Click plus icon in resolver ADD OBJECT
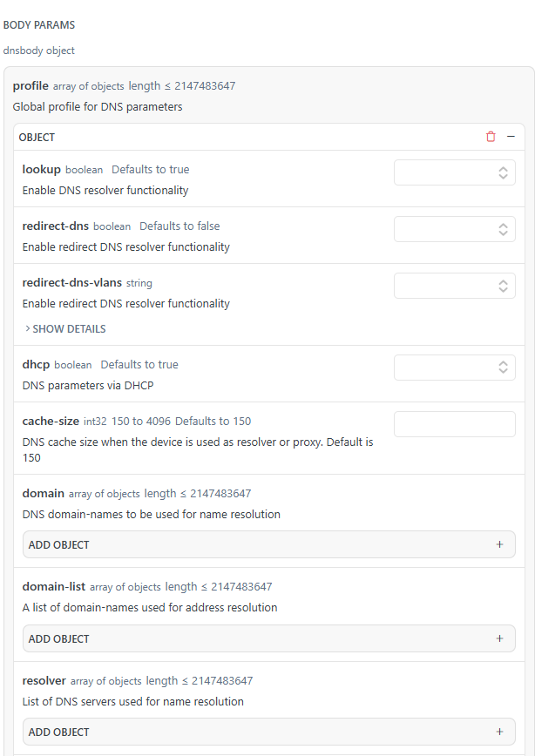 (x=499, y=732)
